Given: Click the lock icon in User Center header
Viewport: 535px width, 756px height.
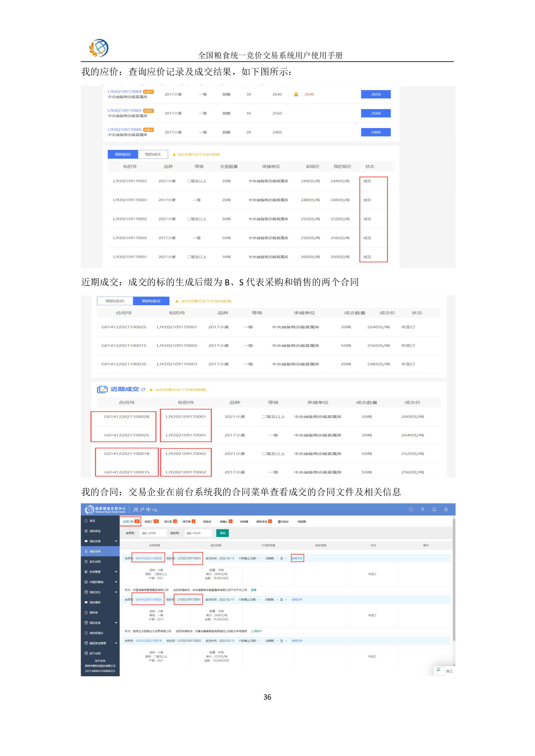Looking at the screenshot, I should (x=446, y=509).
